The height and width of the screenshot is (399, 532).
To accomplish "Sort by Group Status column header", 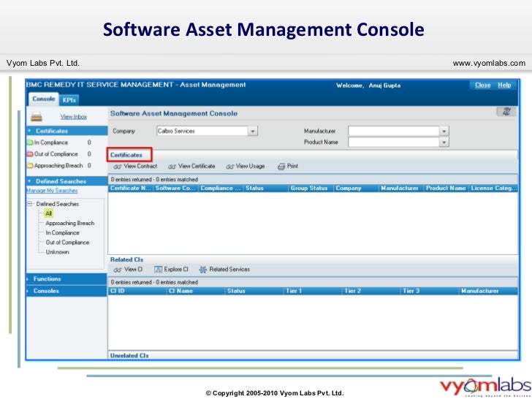I will click(x=311, y=189).
